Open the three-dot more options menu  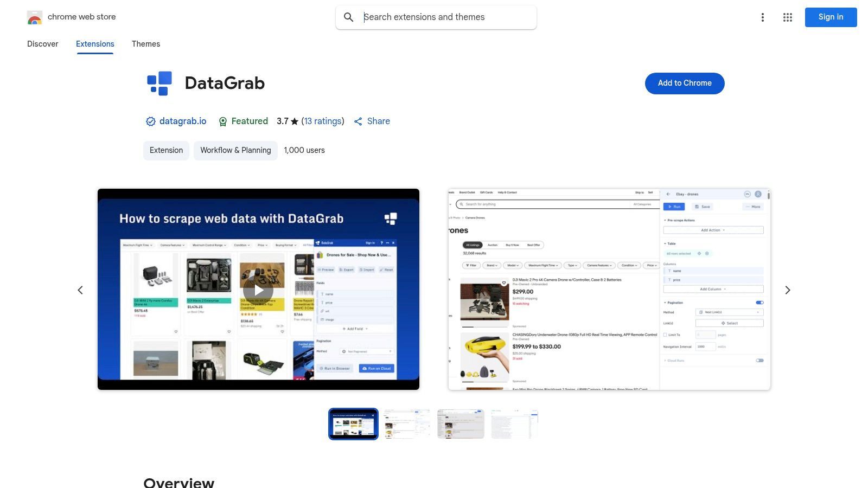pyautogui.click(x=763, y=17)
